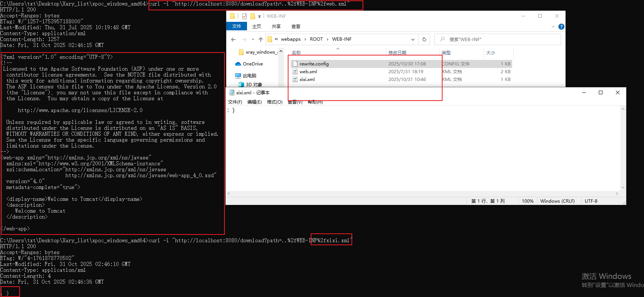This screenshot has width=644, height=297.
Task: Click Windows (CRLF) status bar entry
Action: pyautogui.click(x=557, y=201)
